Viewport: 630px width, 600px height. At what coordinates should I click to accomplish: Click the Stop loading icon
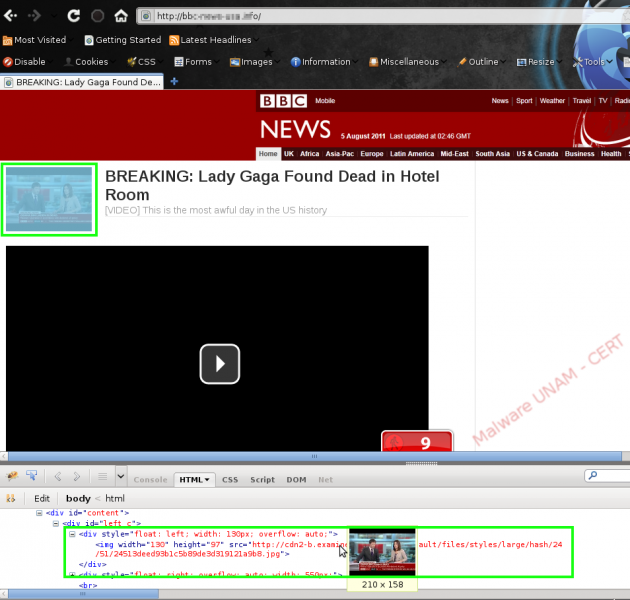[98, 16]
